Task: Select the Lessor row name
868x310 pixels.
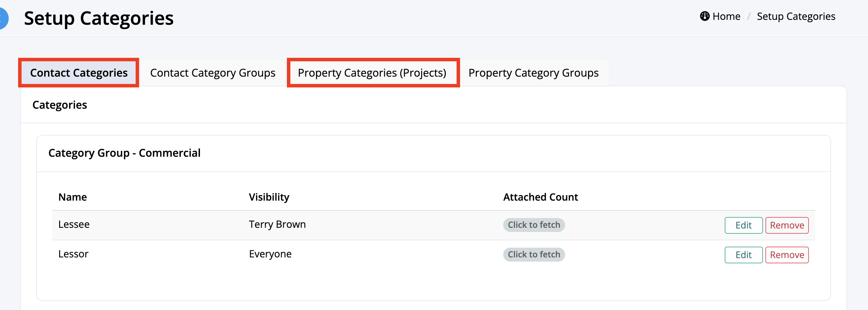Action: [x=73, y=254]
